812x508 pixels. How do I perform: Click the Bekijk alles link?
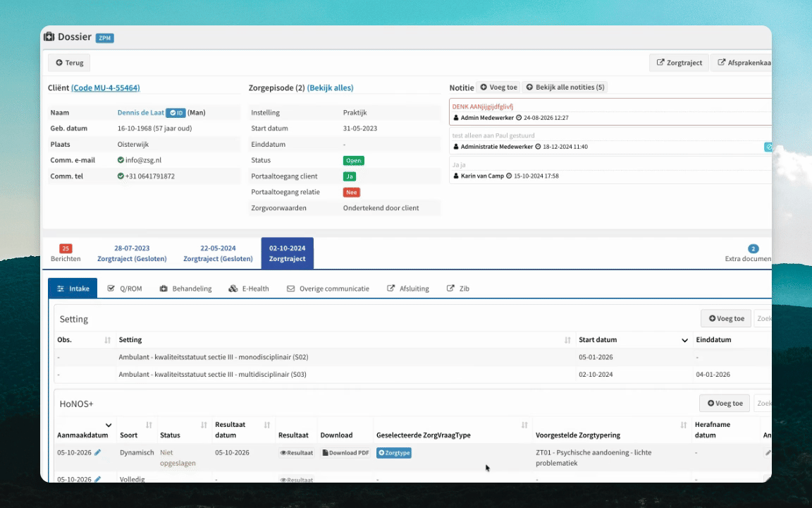pos(331,87)
